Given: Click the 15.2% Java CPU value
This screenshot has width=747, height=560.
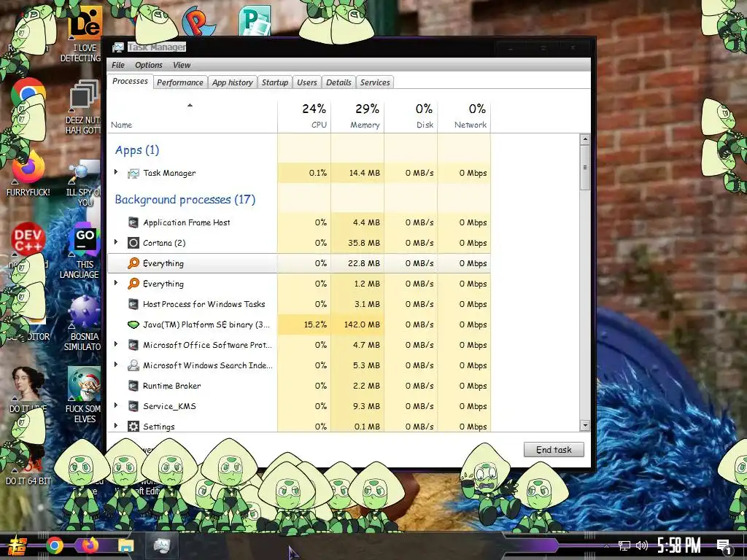Looking at the screenshot, I should coord(315,324).
